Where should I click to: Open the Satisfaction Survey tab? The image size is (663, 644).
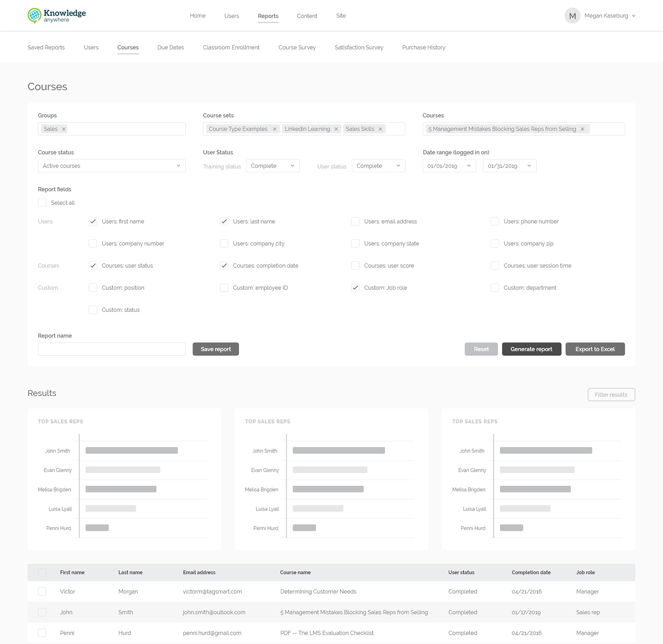tap(359, 47)
